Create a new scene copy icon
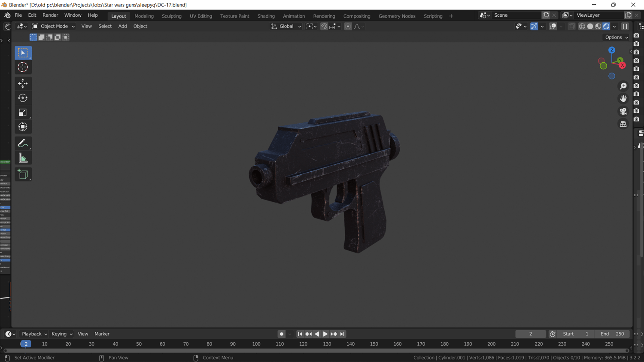Screen dimensions: 644x362 (x=546, y=15)
